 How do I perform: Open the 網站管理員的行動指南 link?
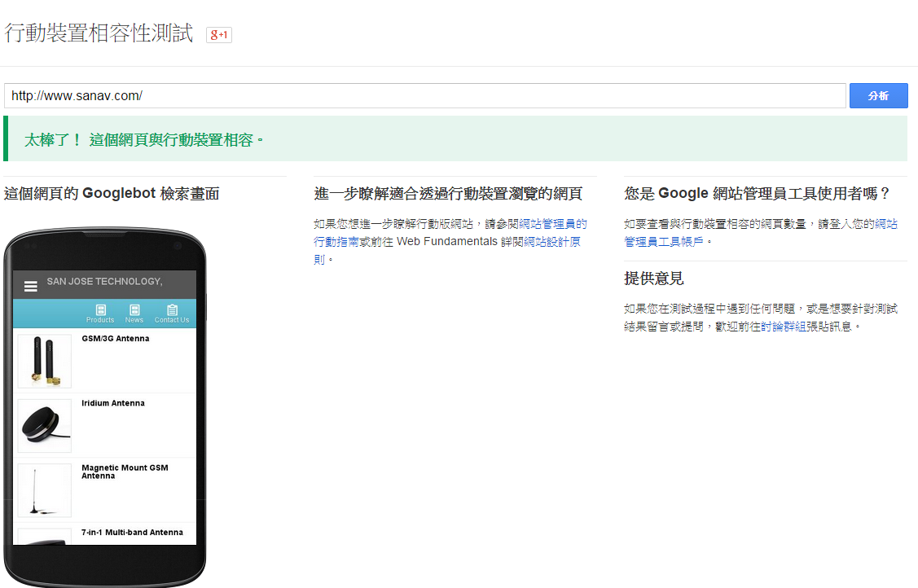point(450,232)
